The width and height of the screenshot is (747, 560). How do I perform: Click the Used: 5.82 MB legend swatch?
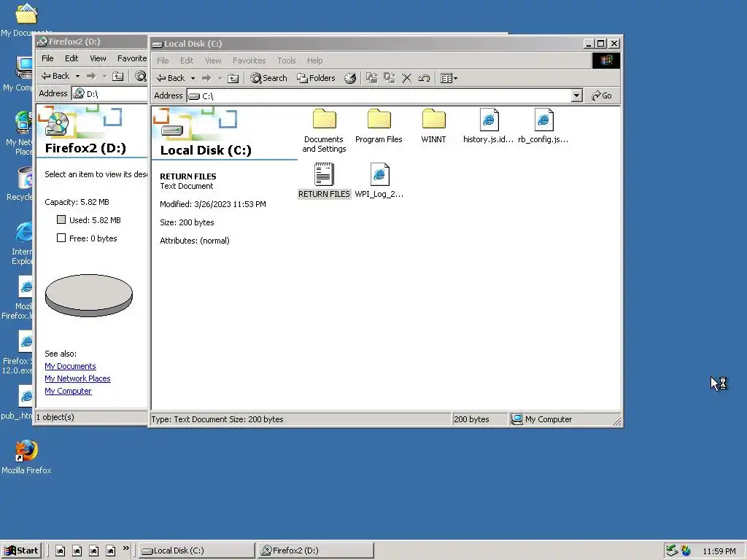pos(61,219)
